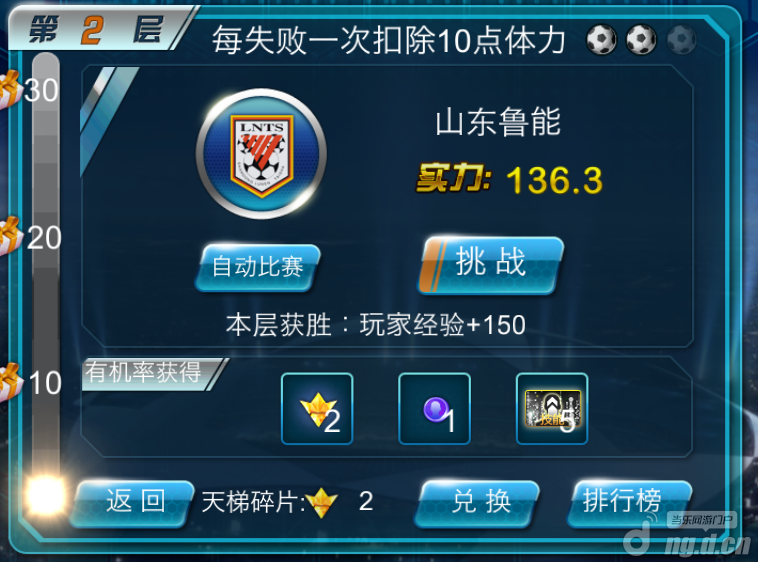Click the first soccer ball life icon
Screen dimensions: 758x562
[x=601, y=39]
